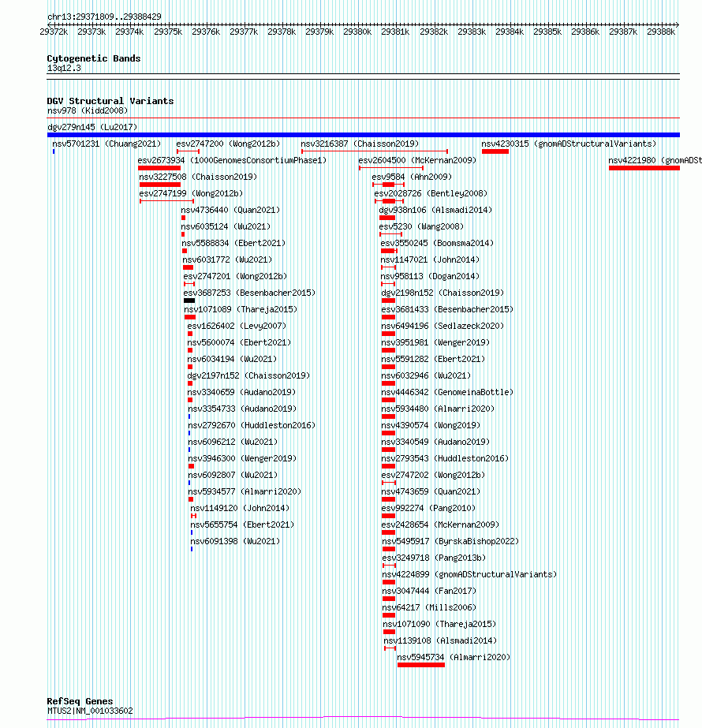Select nsv5600074 (Ebert2021) label
Screen dimensions: 702x728
239,342
